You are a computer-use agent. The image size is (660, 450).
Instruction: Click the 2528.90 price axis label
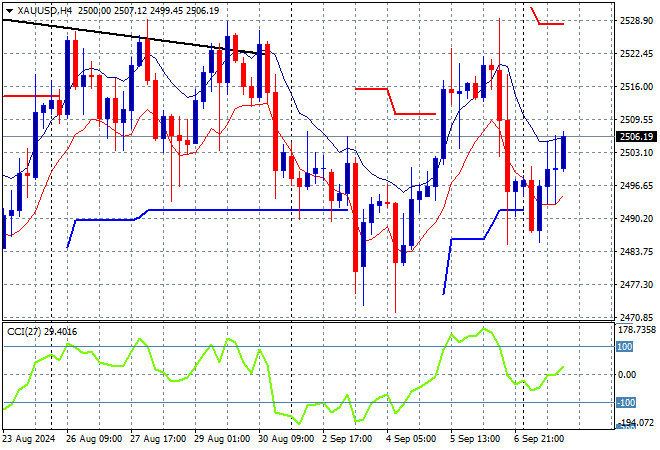pos(636,21)
